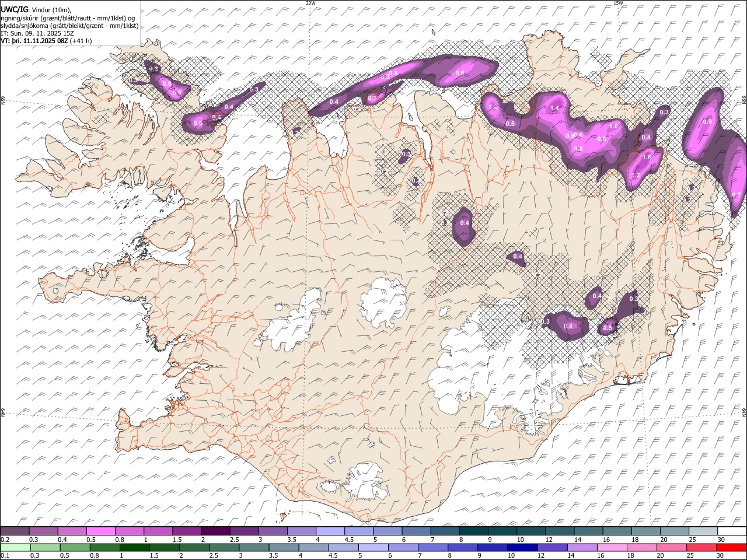This screenshot has width=747, height=560.
Task: Click bottom legend swatch between 20 and 25
Action: (x=672, y=547)
